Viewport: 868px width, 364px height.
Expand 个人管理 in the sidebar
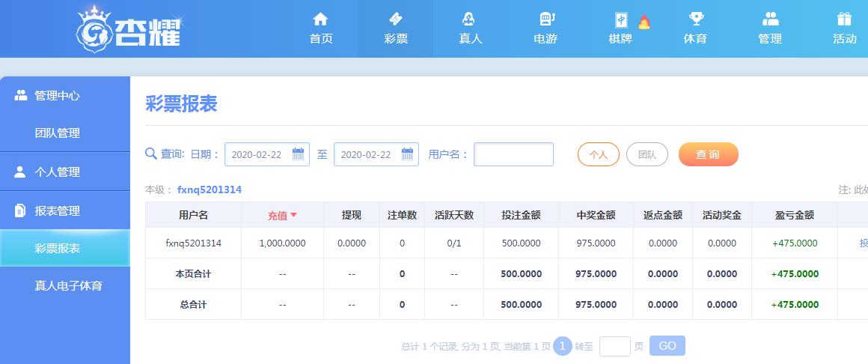(x=65, y=172)
